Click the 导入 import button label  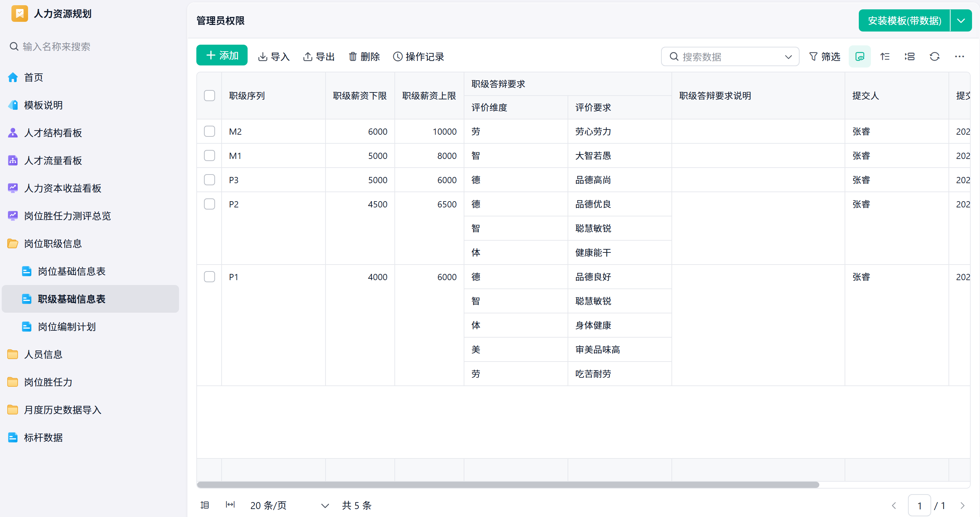pyautogui.click(x=280, y=57)
